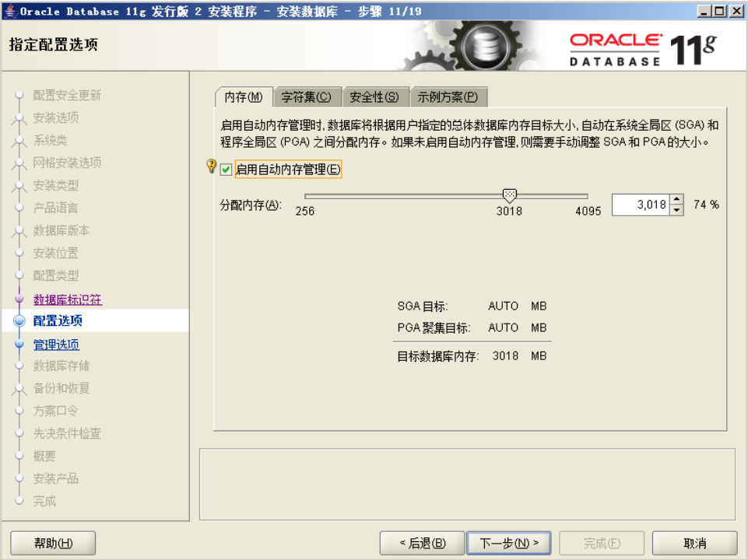Close the Oracle installer window

click(736, 10)
